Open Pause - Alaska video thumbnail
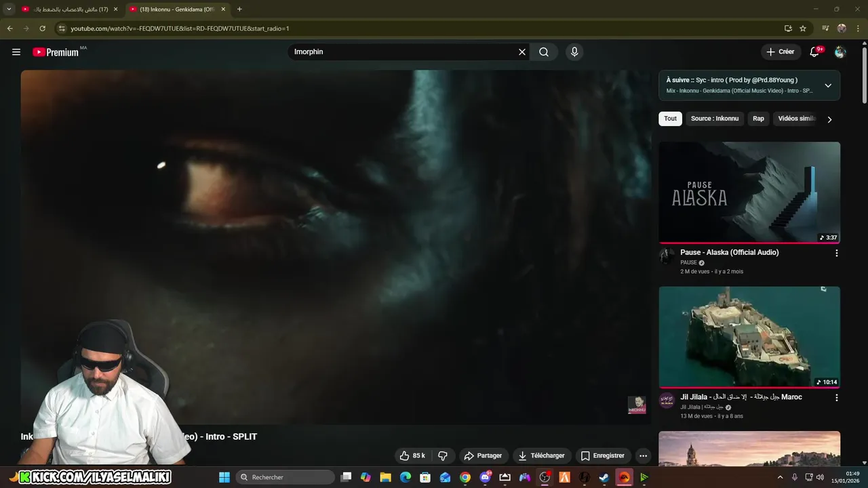 coord(749,192)
